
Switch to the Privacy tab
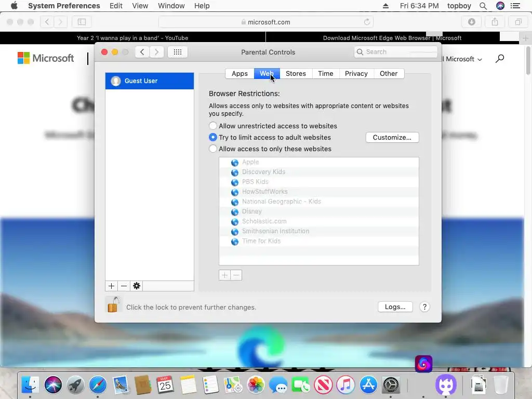(x=356, y=74)
